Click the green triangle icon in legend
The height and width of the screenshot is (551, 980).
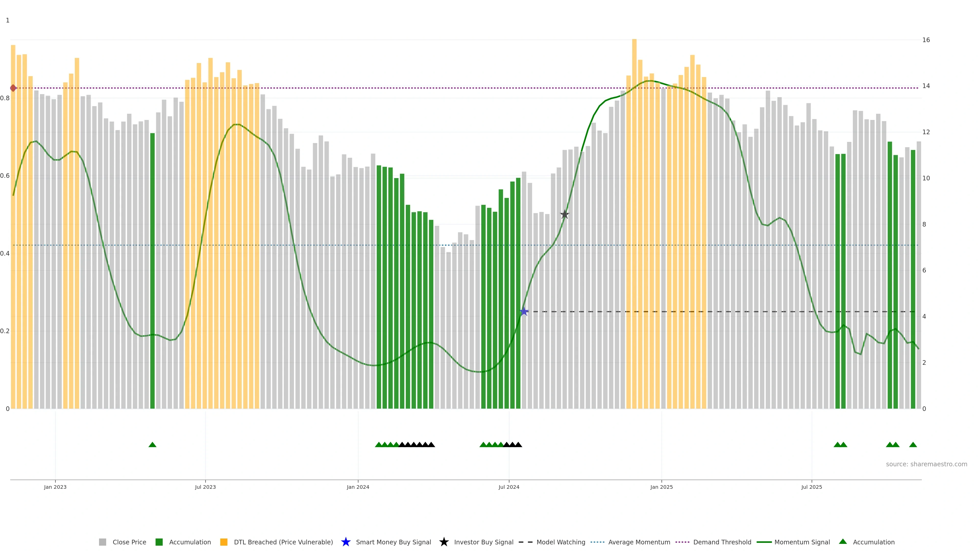click(x=843, y=542)
